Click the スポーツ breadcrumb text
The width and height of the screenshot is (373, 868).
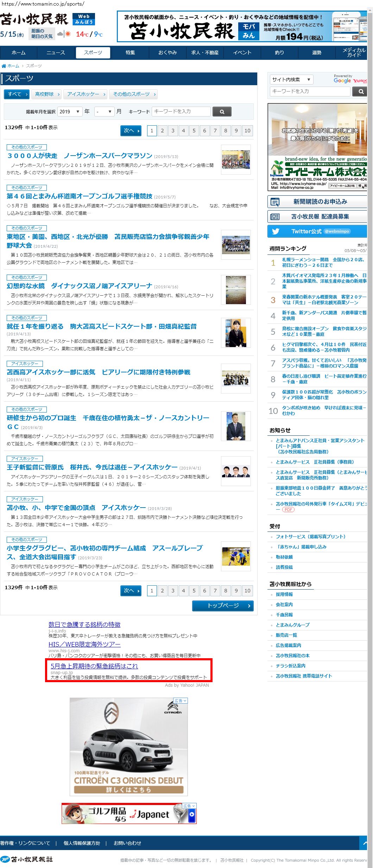(x=34, y=66)
